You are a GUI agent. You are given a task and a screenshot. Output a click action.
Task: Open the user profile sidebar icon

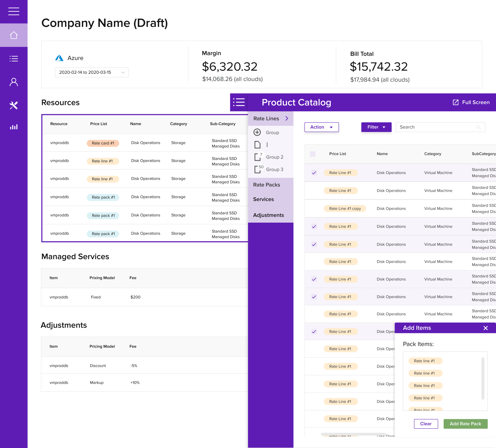(x=14, y=82)
